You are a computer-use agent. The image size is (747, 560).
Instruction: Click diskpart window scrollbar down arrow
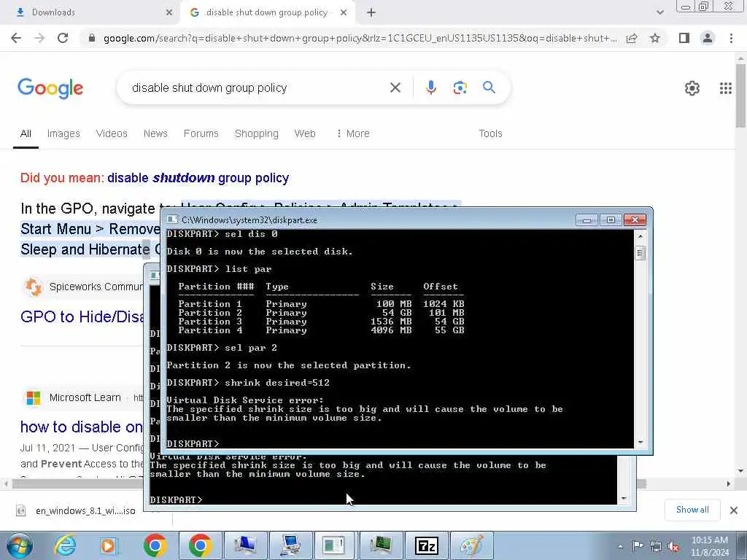[x=640, y=443]
